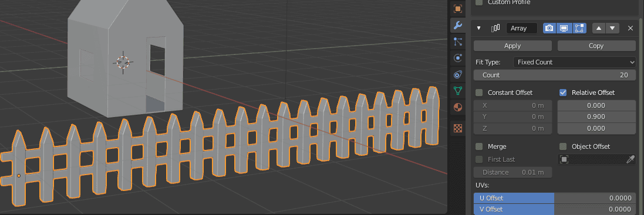The width and height of the screenshot is (644, 215).
Task: Click the Constant Offset X field
Action: 512,105
